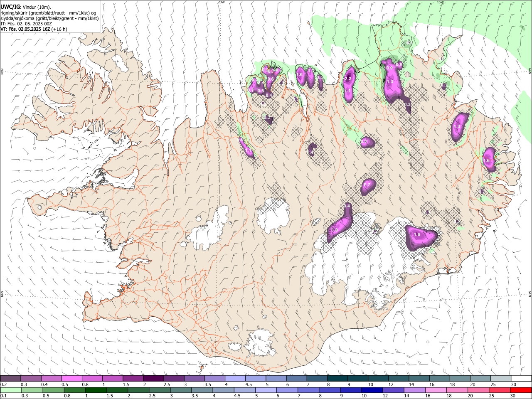The width and height of the screenshot is (532, 399).
Task: Click the 'slydda/snjókoma' legend description line
Action: (x=50, y=18)
